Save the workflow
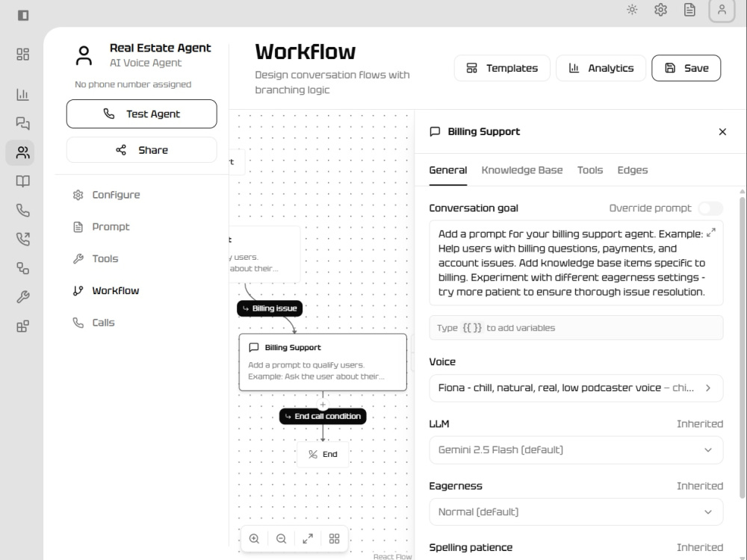This screenshot has height=560, width=747. pos(686,68)
